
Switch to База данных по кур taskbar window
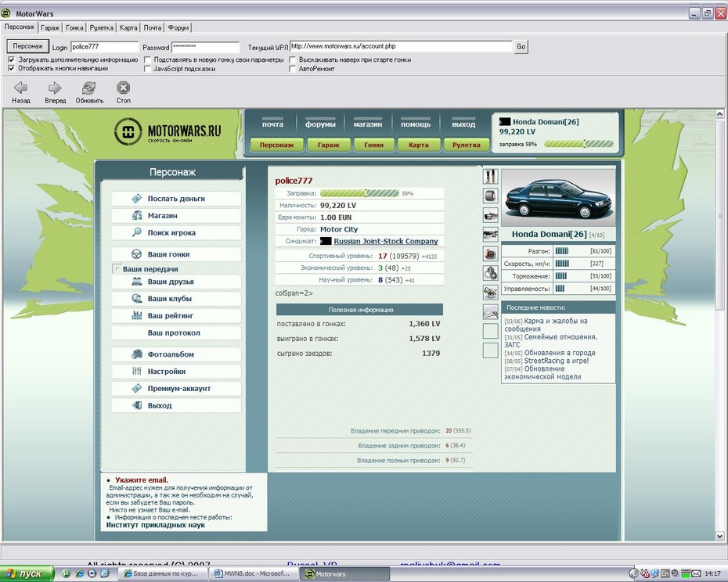pyautogui.click(x=164, y=574)
